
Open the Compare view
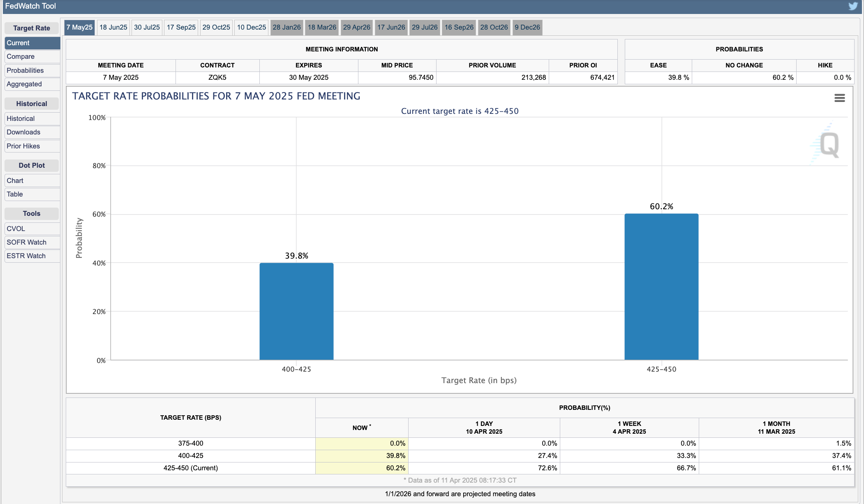tap(32, 57)
